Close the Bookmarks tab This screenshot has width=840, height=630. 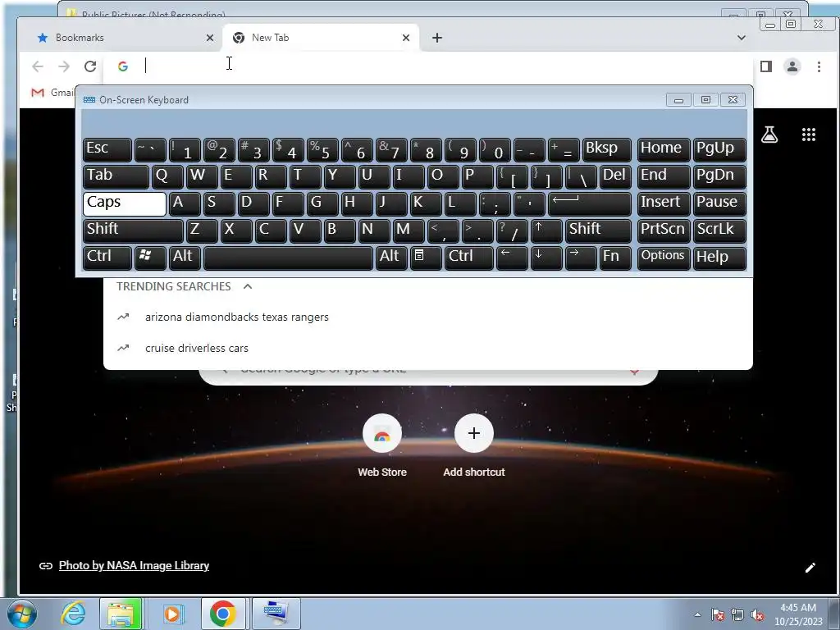pyautogui.click(x=210, y=38)
